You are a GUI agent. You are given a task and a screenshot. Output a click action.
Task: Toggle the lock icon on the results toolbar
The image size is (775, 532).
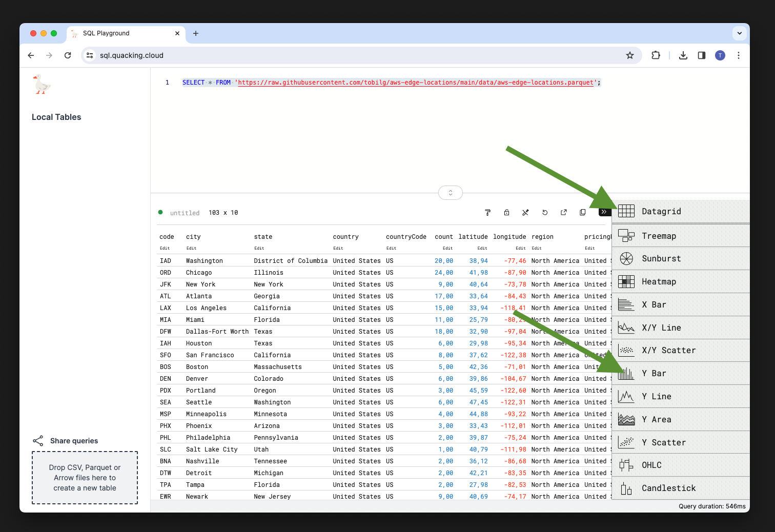click(506, 212)
